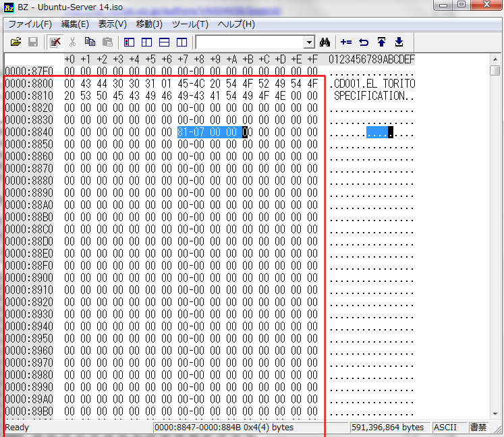Click the address 0000:8800 row label
504x437 pixels.
[x=29, y=84]
